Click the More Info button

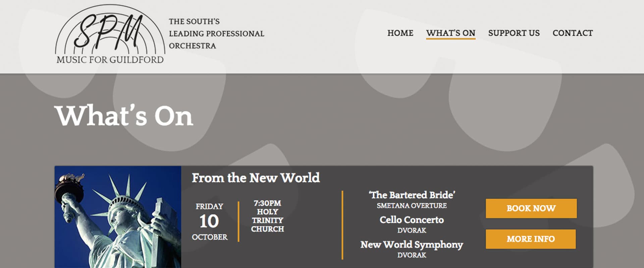[531, 239]
